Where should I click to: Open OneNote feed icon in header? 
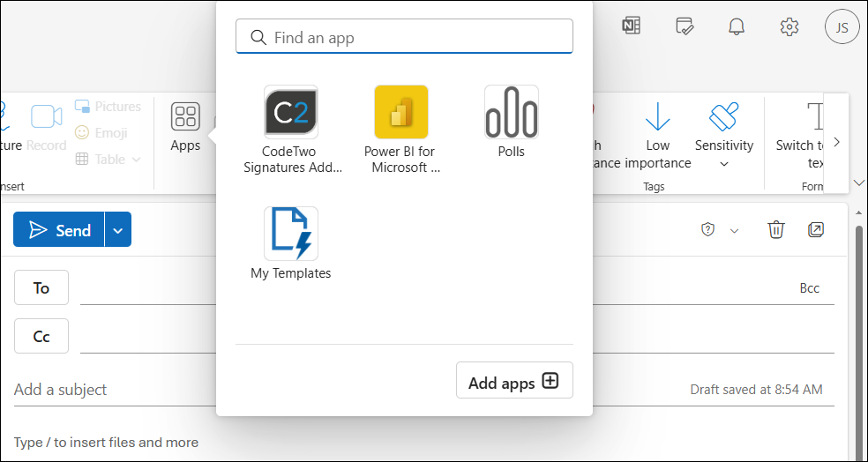click(631, 26)
